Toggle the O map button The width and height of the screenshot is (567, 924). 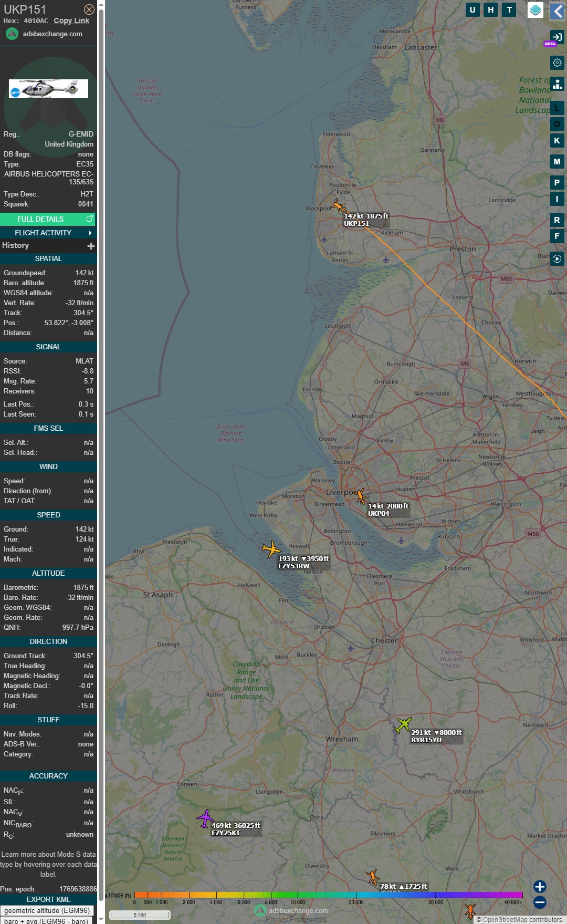[557, 124]
